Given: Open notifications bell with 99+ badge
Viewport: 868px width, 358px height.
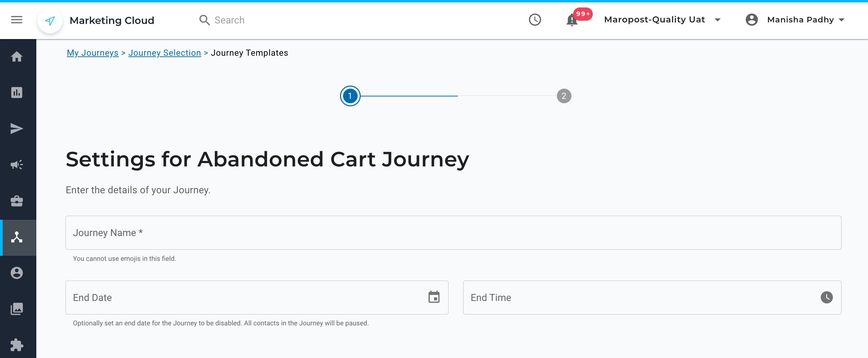Looking at the screenshot, I should [572, 20].
